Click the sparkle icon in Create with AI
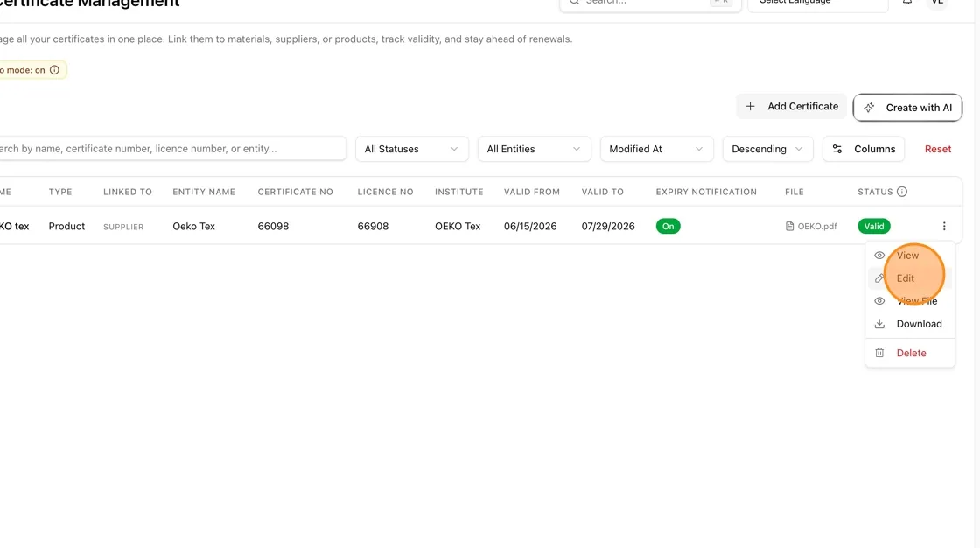This screenshot has width=980, height=548. (x=869, y=108)
